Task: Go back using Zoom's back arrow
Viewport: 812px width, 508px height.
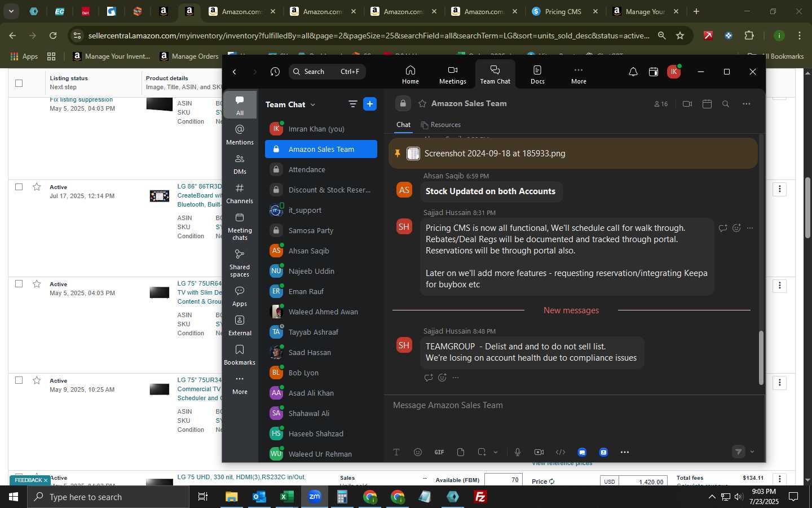Action: 235,72
